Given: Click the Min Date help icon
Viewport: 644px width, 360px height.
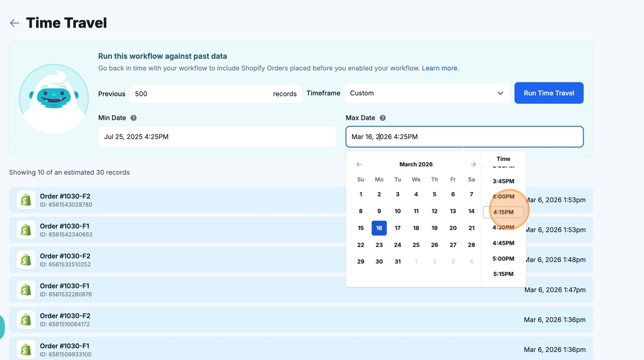Looking at the screenshot, I should tap(133, 118).
